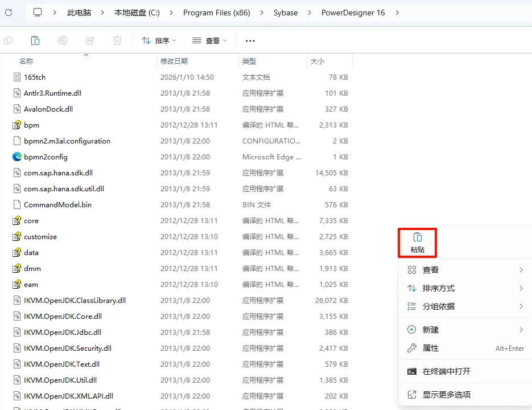The image size is (532, 410).
Task: Click the core help file icon
Action: coord(17,220)
